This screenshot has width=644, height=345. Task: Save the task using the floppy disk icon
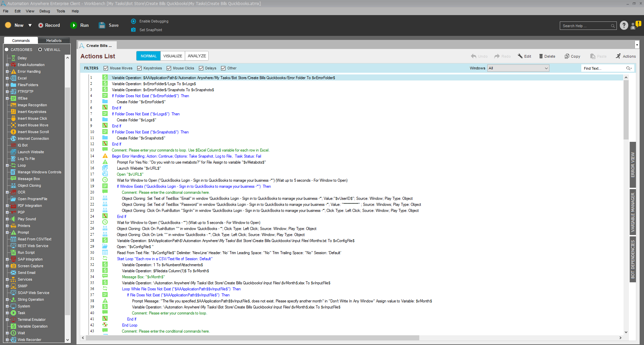click(x=102, y=25)
